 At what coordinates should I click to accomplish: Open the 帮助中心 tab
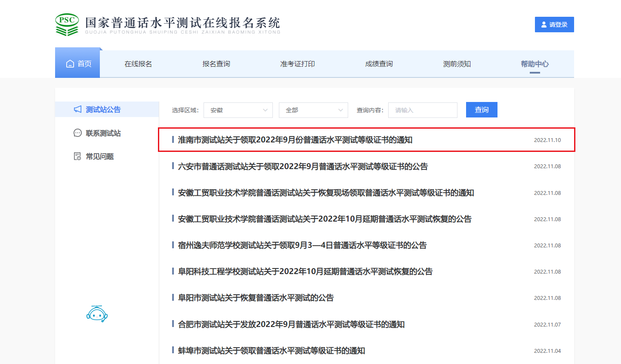tap(534, 64)
